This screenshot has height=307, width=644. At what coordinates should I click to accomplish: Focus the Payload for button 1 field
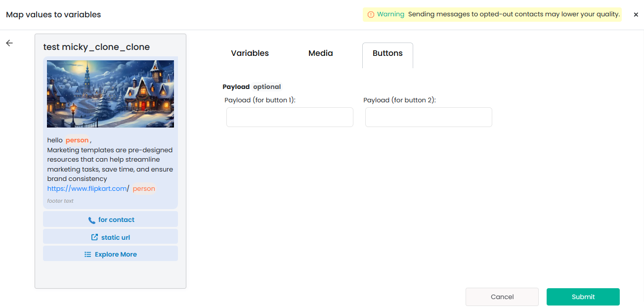pos(290,117)
